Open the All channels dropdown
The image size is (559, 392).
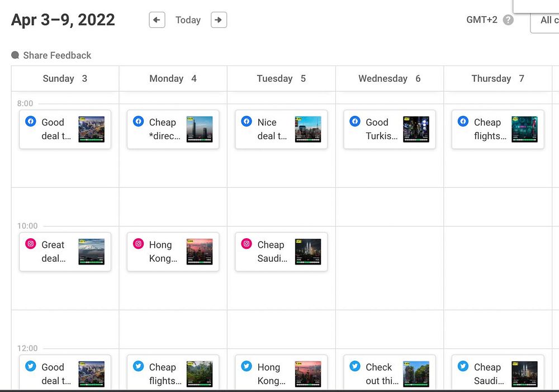click(x=546, y=21)
